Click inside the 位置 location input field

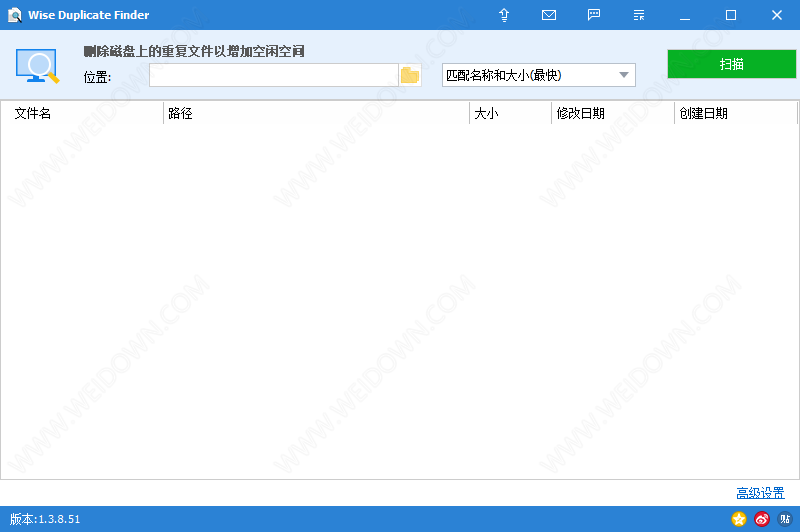pyautogui.click(x=273, y=75)
